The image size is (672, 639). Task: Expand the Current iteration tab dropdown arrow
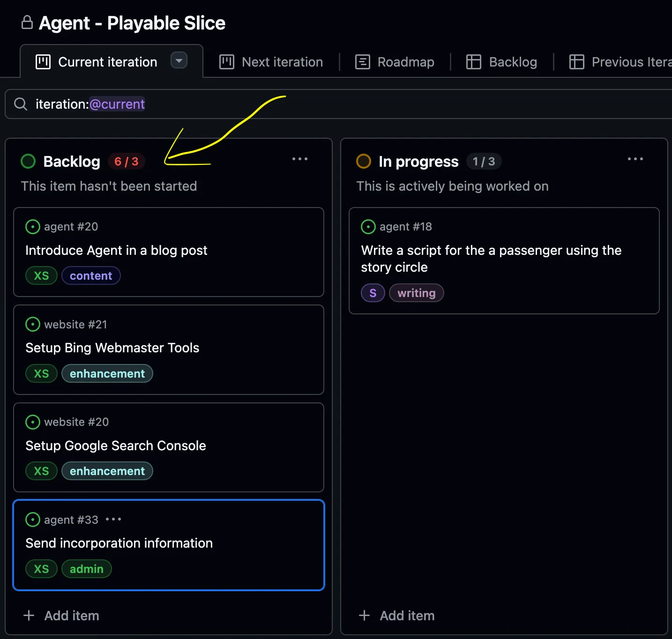[179, 61]
